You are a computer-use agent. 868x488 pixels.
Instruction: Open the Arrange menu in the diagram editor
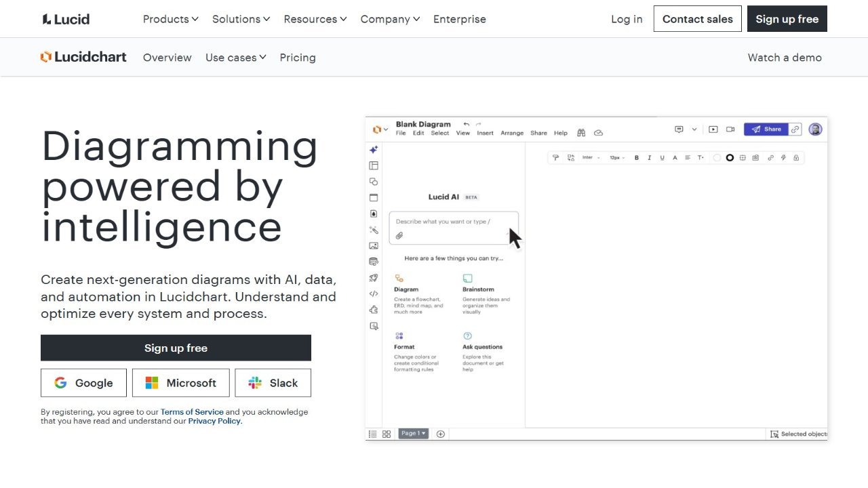point(512,133)
